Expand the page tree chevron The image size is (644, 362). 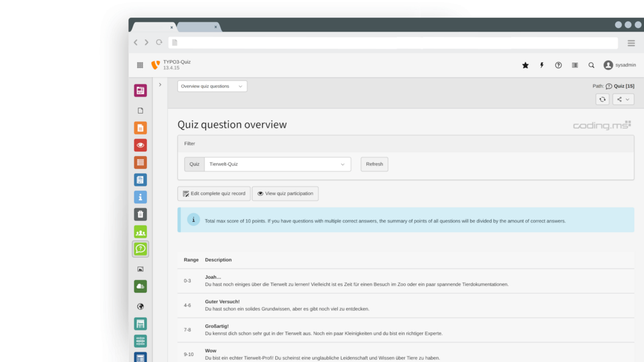click(160, 85)
